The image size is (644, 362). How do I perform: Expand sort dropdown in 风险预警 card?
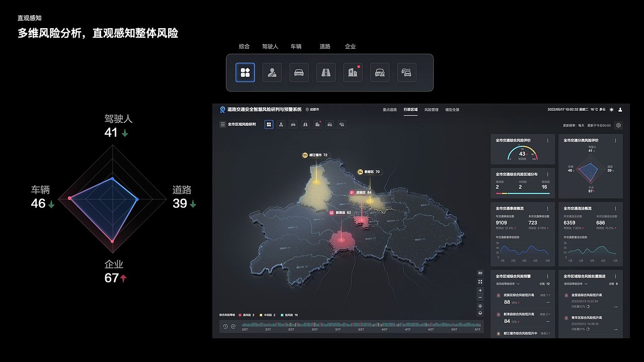coord(509,284)
